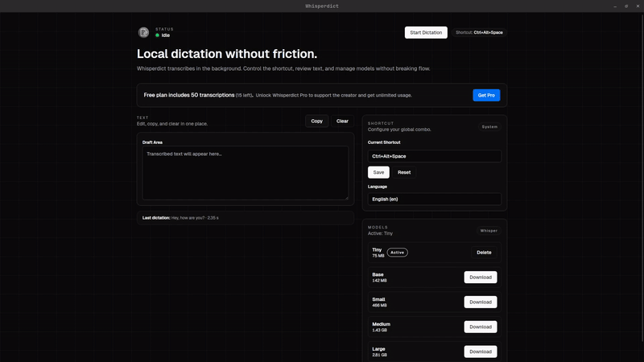This screenshot has height=362, width=644.
Task: Copy the draft text
Action: click(x=316, y=121)
